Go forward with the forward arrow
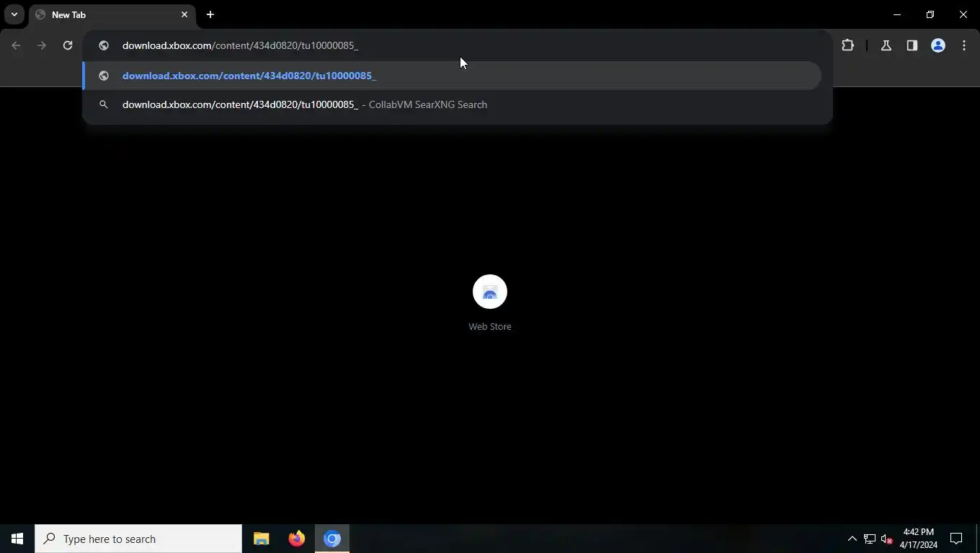Image resolution: width=980 pixels, height=553 pixels. 42,45
